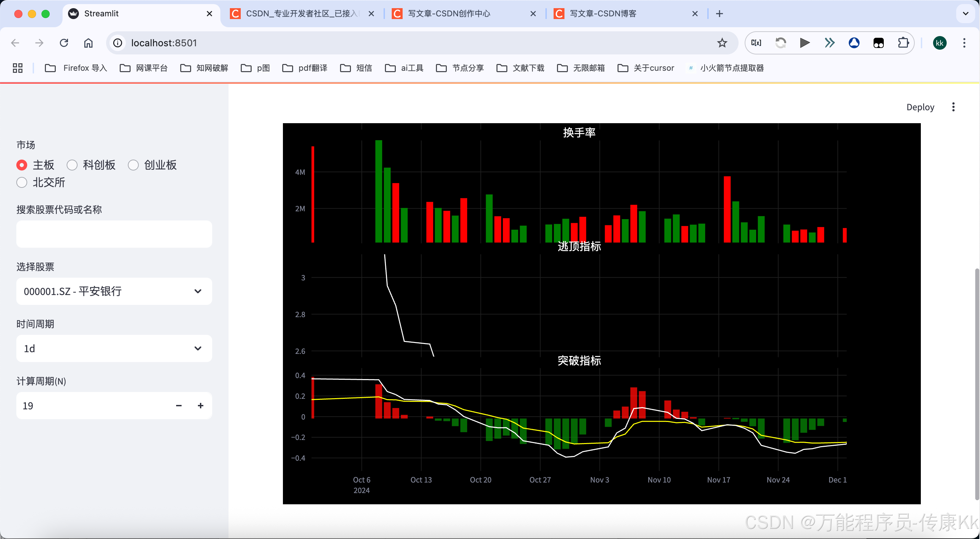Click the Nov 10 axis label
The image size is (980, 539).
pyautogui.click(x=659, y=480)
